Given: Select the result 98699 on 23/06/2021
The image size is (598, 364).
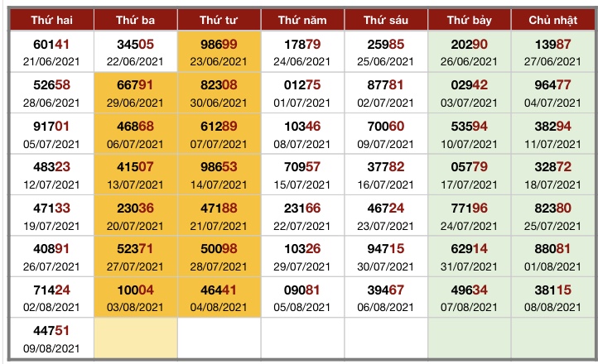Looking at the screenshot, I should [x=219, y=51].
